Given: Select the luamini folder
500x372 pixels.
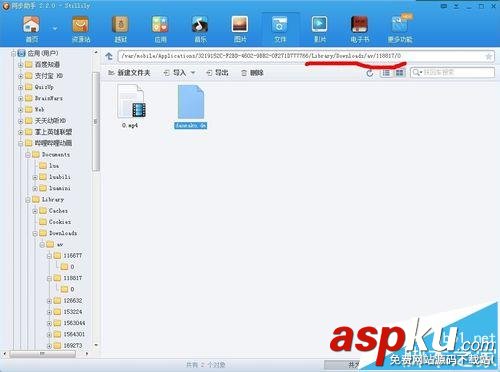Looking at the screenshot, I should [55, 188].
